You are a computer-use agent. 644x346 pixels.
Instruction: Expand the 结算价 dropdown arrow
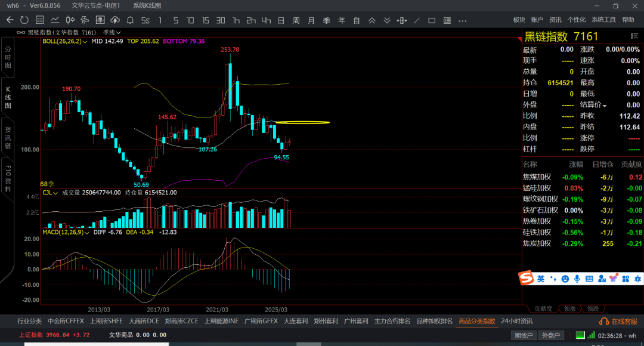[605, 106]
